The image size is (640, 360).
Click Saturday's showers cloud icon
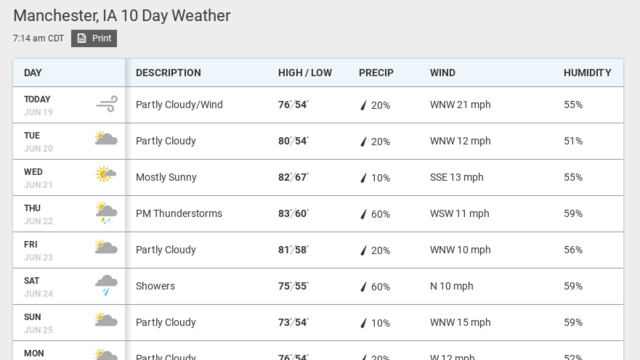pyautogui.click(x=106, y=285)
